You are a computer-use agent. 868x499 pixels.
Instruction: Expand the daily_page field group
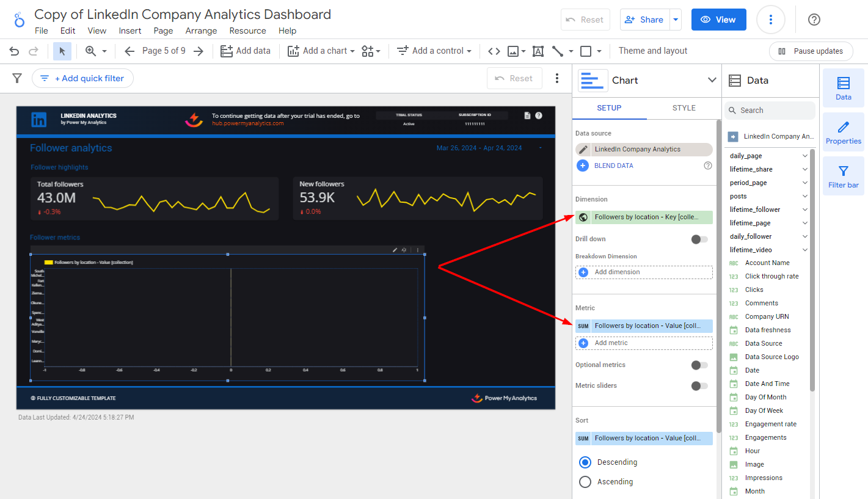click(x=804, y=156)
